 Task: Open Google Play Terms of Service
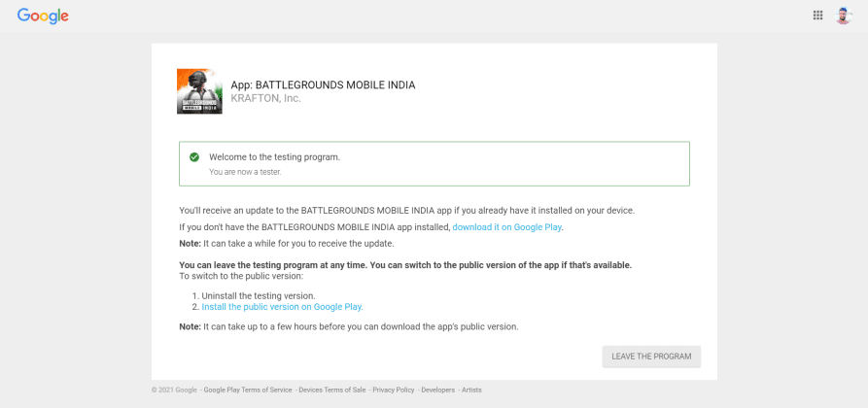248,390
